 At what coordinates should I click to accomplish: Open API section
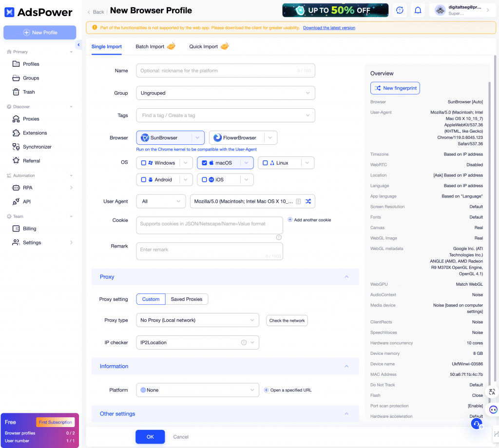pos(26,201)
